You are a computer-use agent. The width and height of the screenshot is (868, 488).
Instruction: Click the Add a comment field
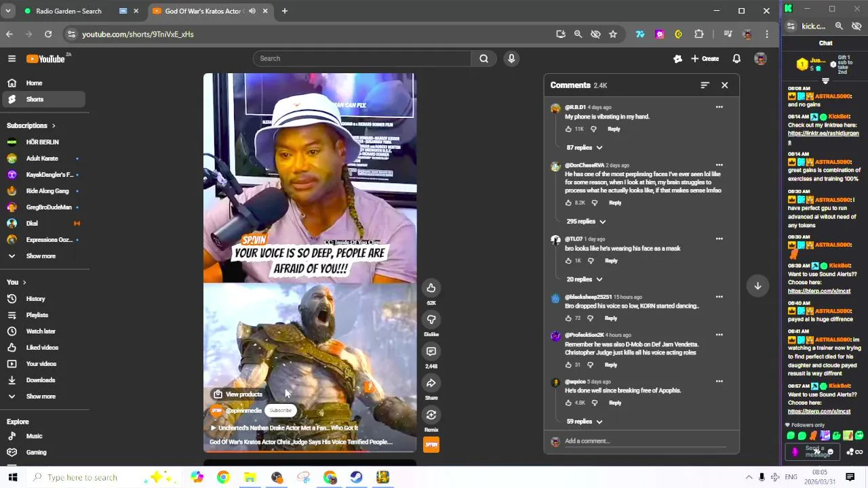pos(644,441)
